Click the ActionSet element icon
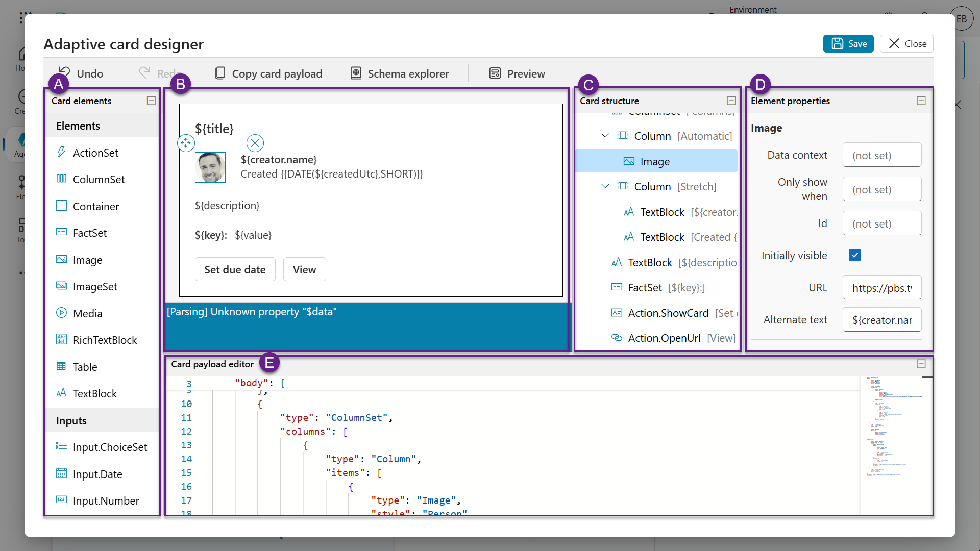The width and height of the screenshot is (980, 551). pyautogui.click(x=61, y=152)
